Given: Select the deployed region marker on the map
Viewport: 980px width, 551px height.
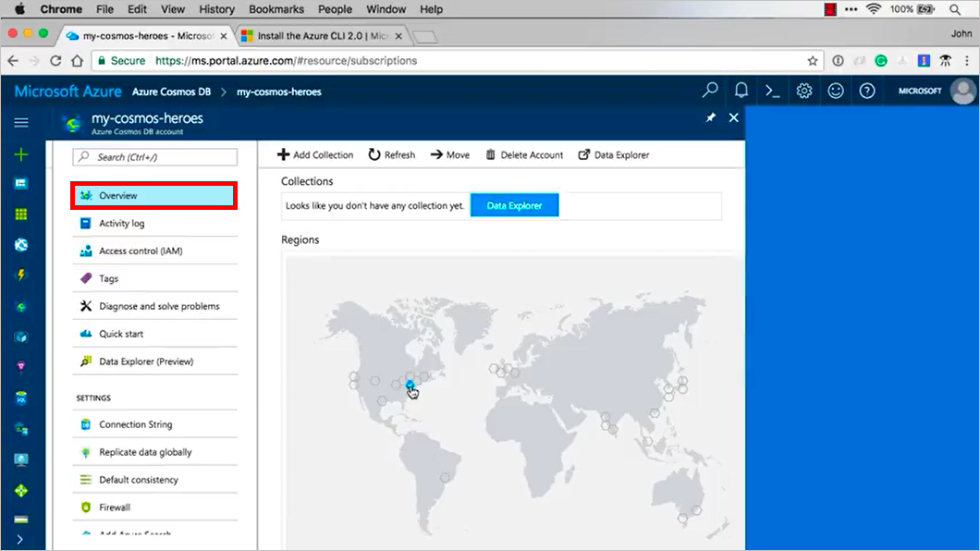Looking at the screenshot, I should coord(408,384).
